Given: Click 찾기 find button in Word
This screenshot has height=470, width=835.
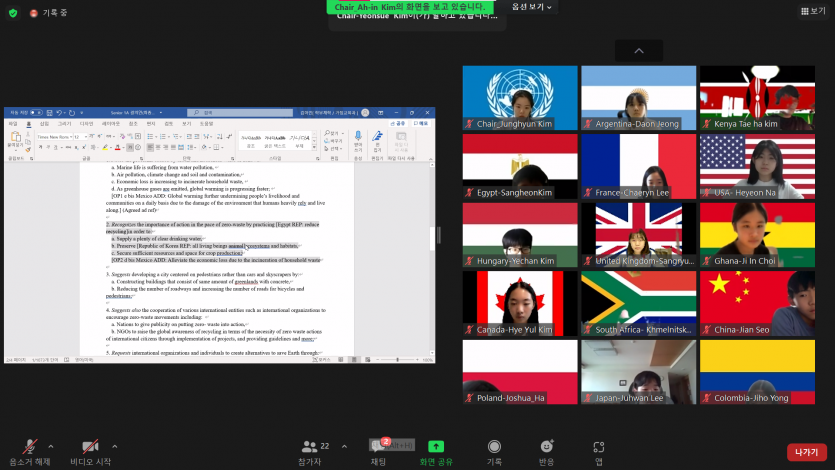Looking at the screenshot, I should click(x=334, y=133).
